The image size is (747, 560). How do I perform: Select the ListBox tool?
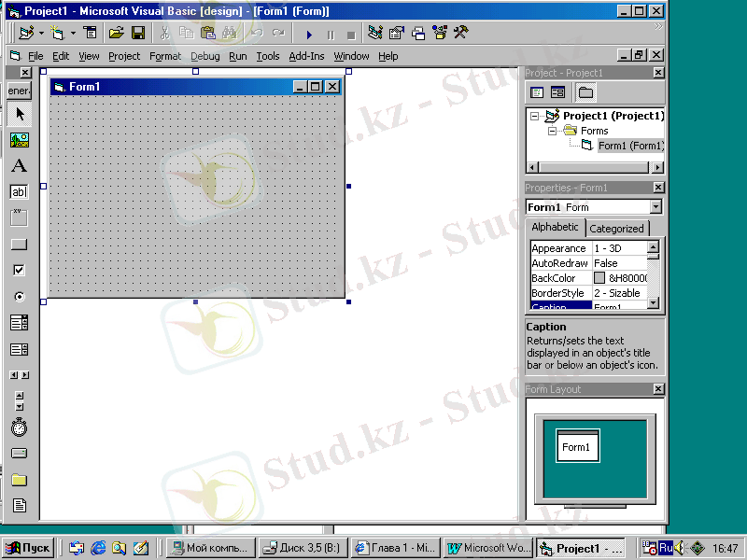[x=19, y=349]
